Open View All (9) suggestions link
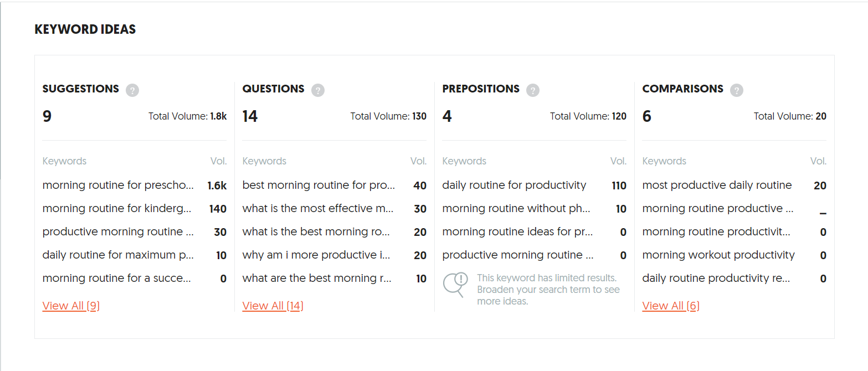This screenshot has width=868, height=371. 71,306
